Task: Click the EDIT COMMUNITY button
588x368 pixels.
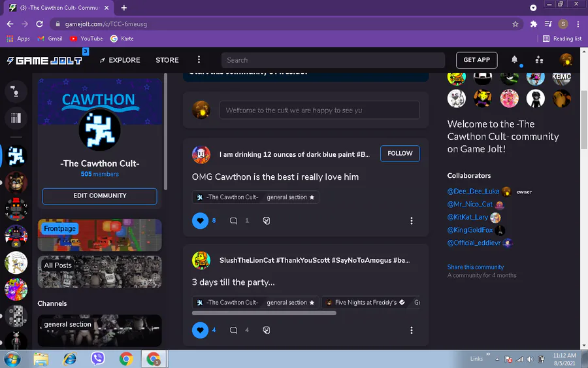Action: point(100,196)
